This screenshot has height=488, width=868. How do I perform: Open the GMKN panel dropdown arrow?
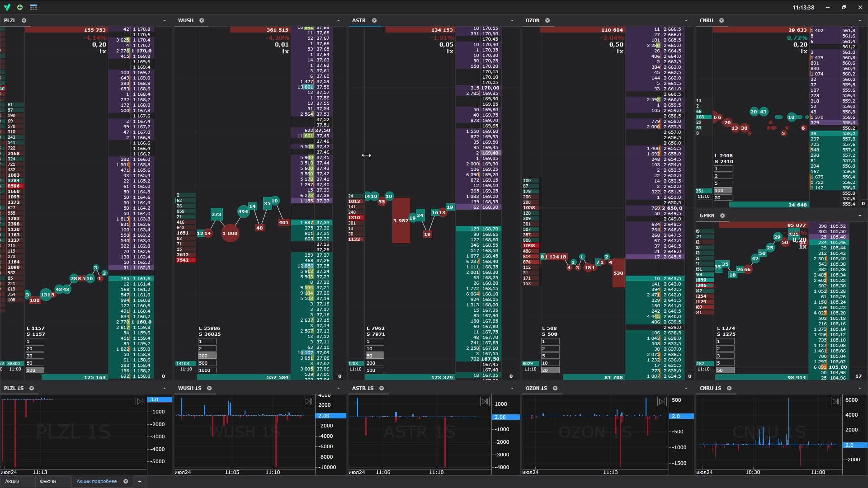click(859, 216)
